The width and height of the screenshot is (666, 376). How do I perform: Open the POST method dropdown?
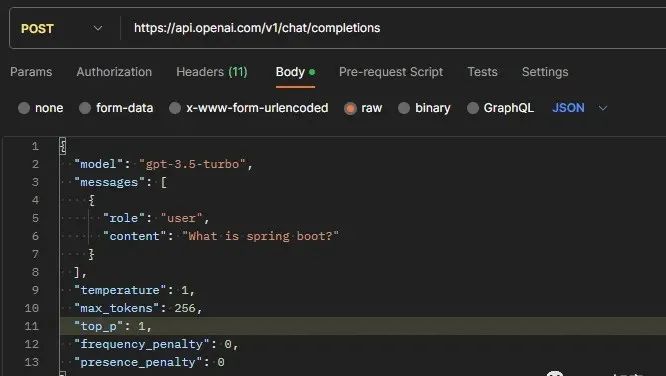61,28
